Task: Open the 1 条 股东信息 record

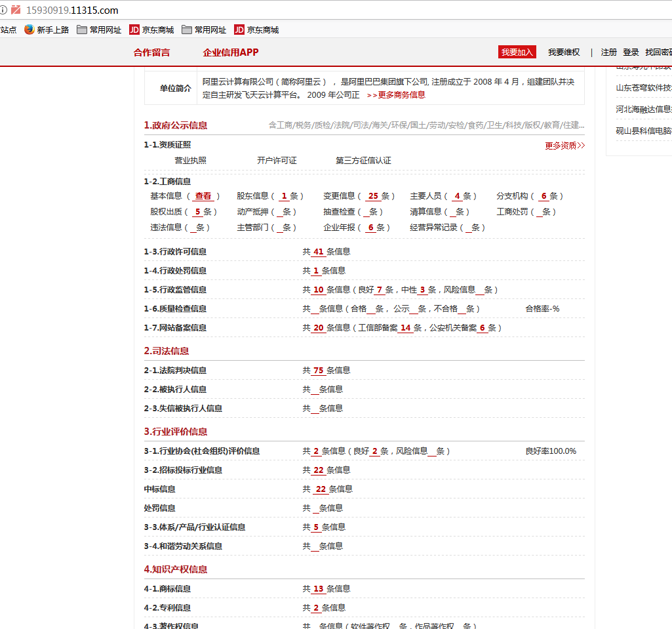Action: coord(284,196)
